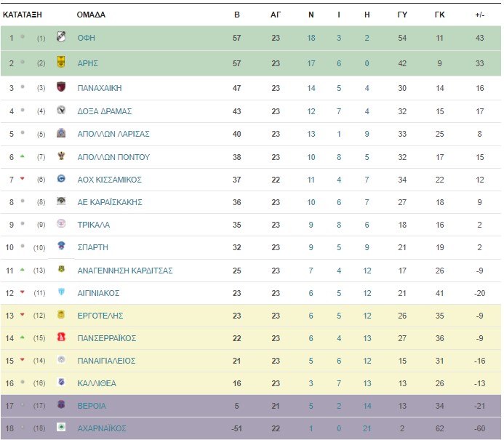This screenshot has width=504, height=440.
Task: Click the ΣΠΑΡΤΗ team crest icon
Action: [61, 246]
